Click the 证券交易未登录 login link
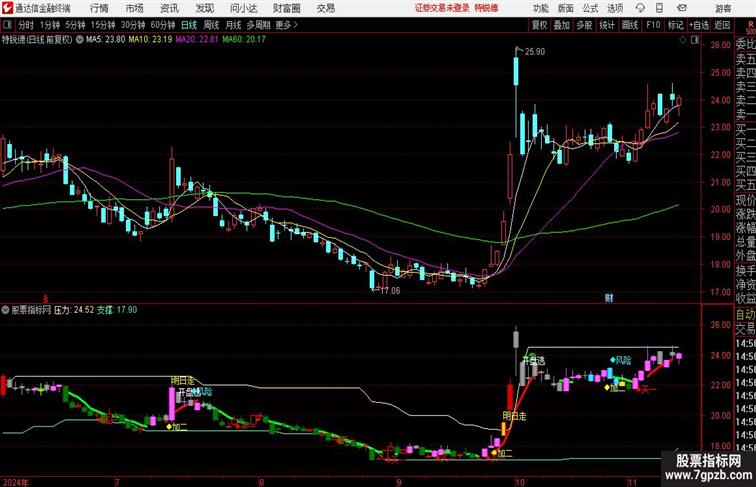The image size is (756, 487). point(442,8)
